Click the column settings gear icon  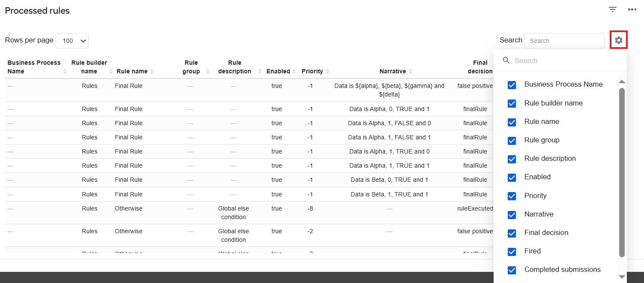tap(618, 40)
